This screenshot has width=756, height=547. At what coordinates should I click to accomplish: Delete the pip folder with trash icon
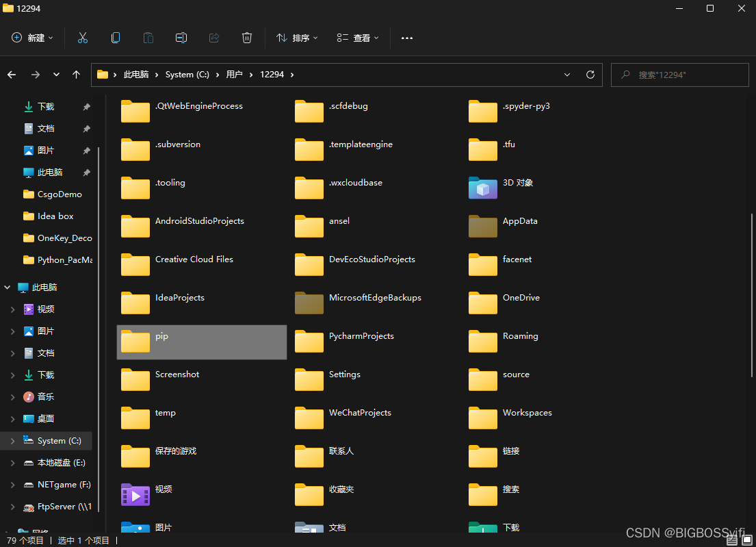(x=247, y=38)
